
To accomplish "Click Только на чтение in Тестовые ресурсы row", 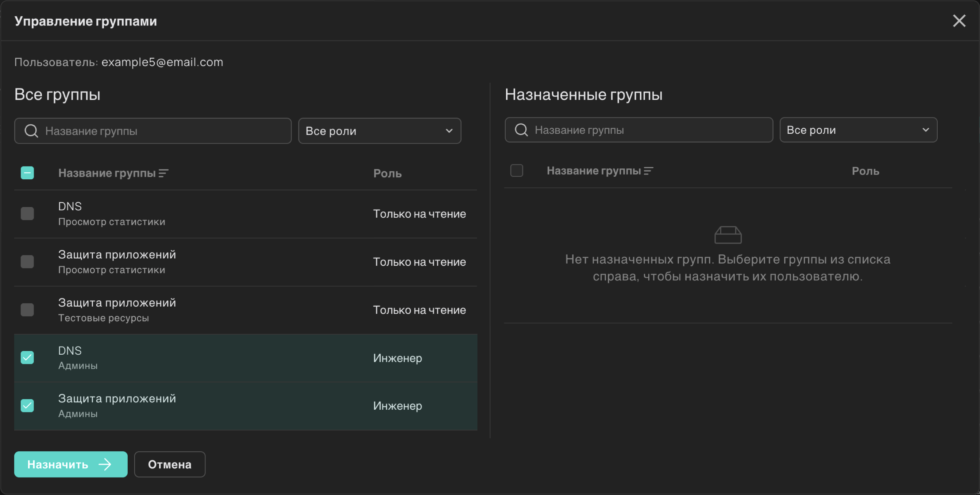I will click(419, 310).
